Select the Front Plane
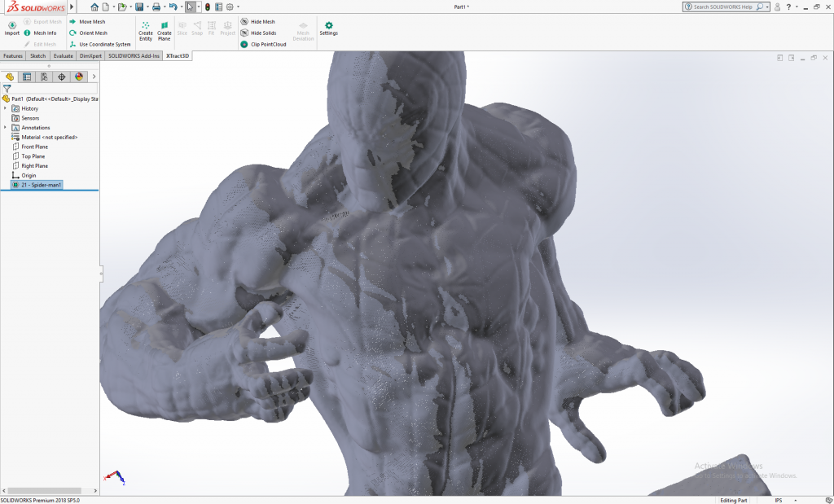This screenshot has height=504, width=834. pos(30,147)
